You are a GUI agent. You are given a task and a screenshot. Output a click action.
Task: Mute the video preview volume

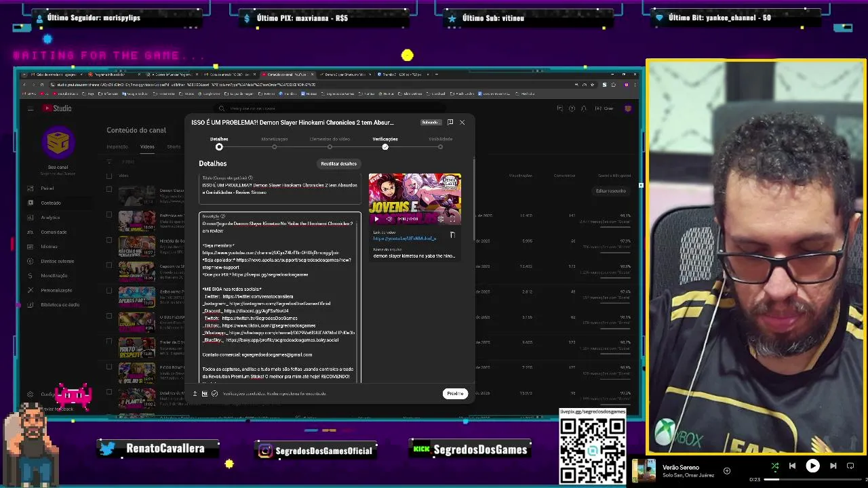[x=389, y=219]
